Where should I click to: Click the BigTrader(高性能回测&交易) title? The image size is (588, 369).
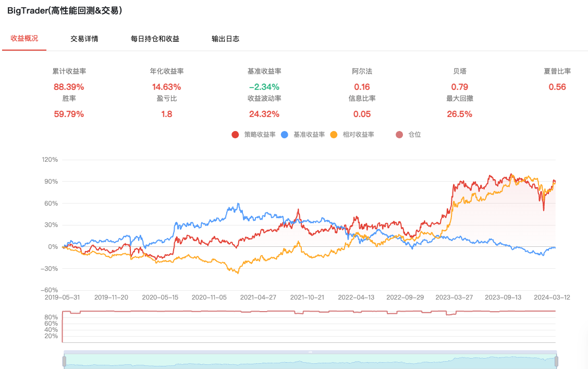click(x=65, y=10)
